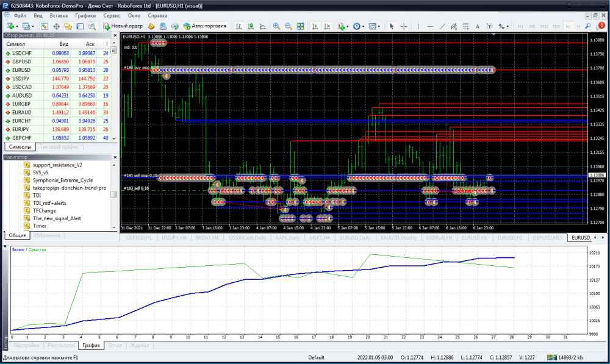The width and height of the screenshot is (610, 364).
Task: Expand the periods clock dropdown arrow
Action: pyautogui.click(x=363, y=26)
